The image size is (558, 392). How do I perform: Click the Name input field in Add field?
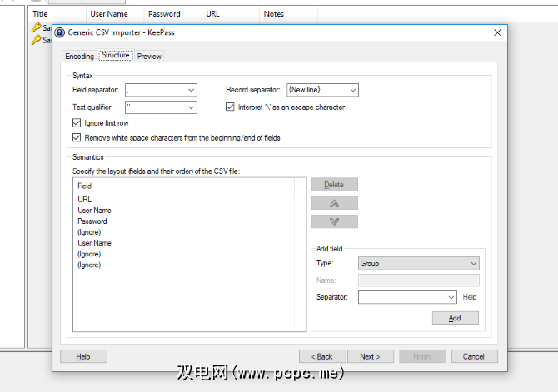coord(418,280)
